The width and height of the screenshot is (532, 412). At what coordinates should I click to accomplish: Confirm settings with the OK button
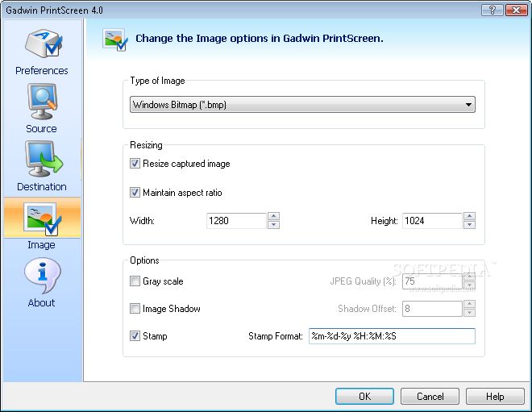coord(364,397)
